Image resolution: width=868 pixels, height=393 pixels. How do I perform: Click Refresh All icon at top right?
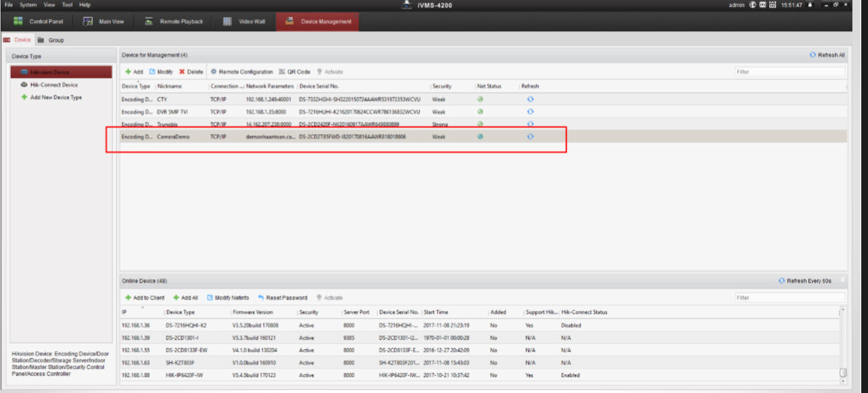813,55
